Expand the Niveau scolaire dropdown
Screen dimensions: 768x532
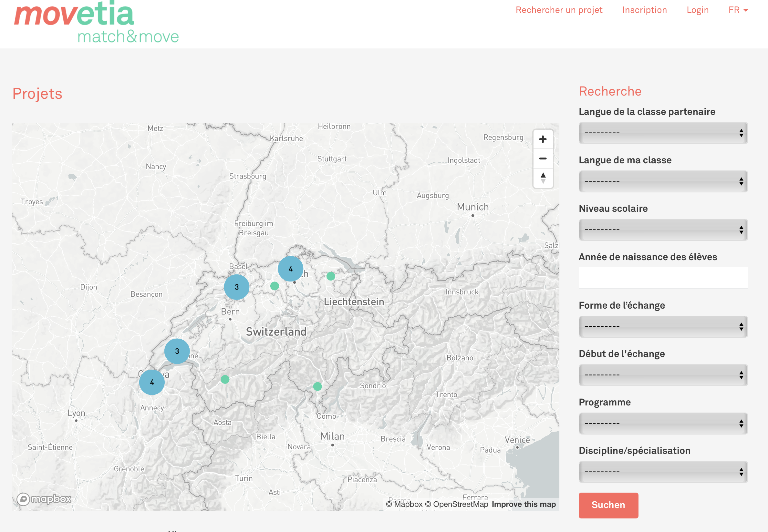click(x=663, y=230)
